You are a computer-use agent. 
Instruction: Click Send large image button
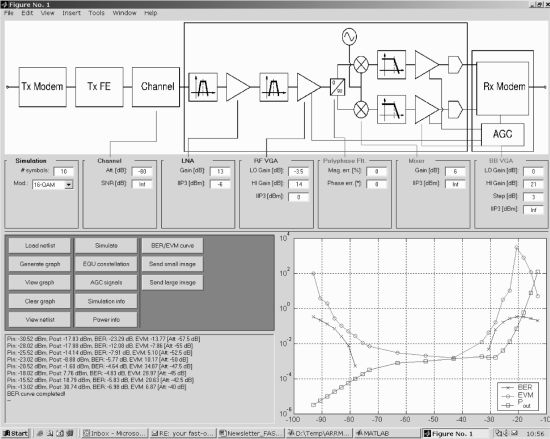(x=172, y=283)
